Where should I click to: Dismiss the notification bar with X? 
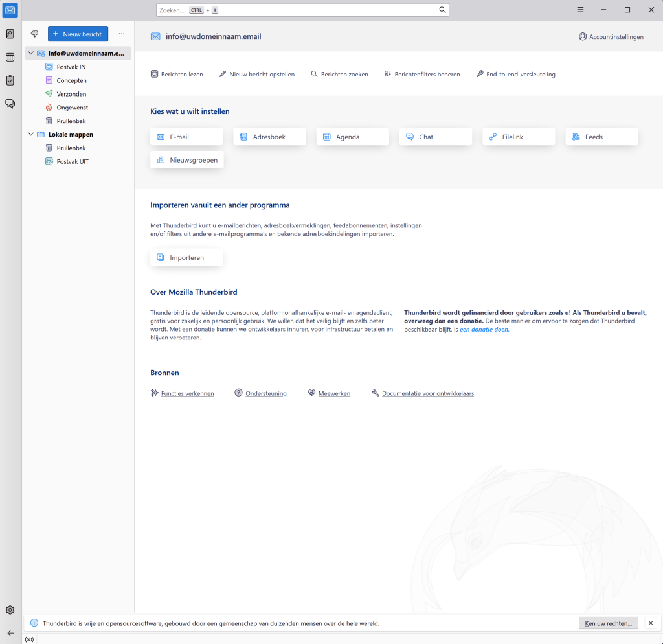click(651, 623)
